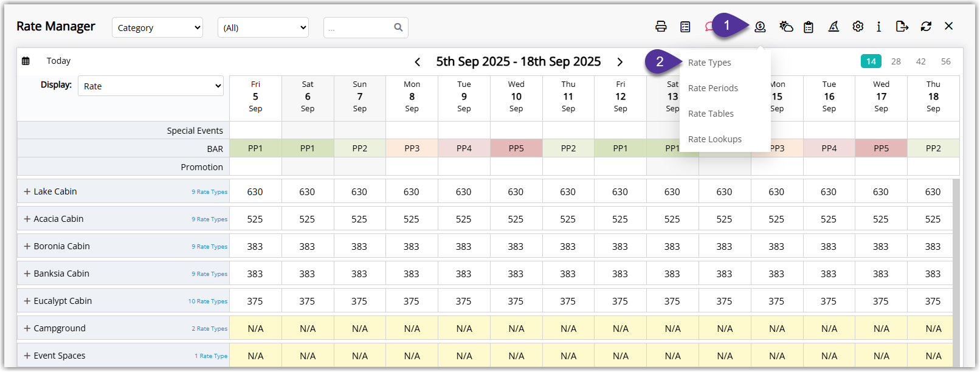
Task: Click the vertical scrollbar of the rate grid
Action: (x=956, y=274)
